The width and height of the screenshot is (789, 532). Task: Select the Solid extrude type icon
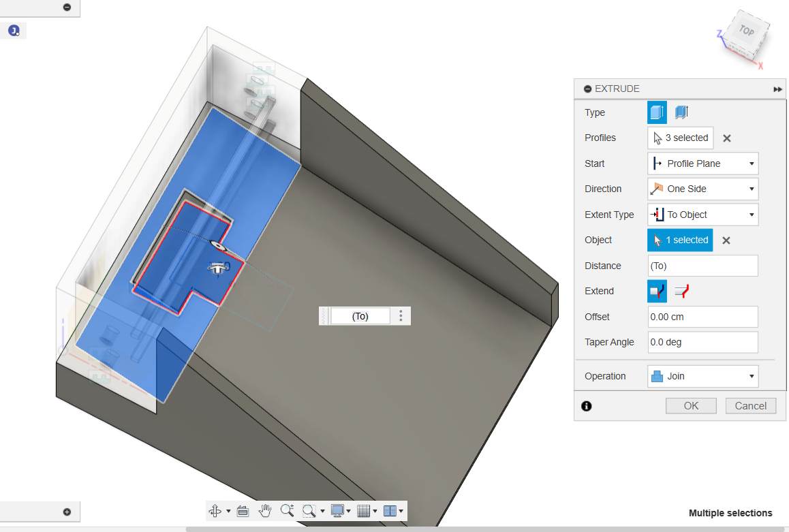pos(657,112)
